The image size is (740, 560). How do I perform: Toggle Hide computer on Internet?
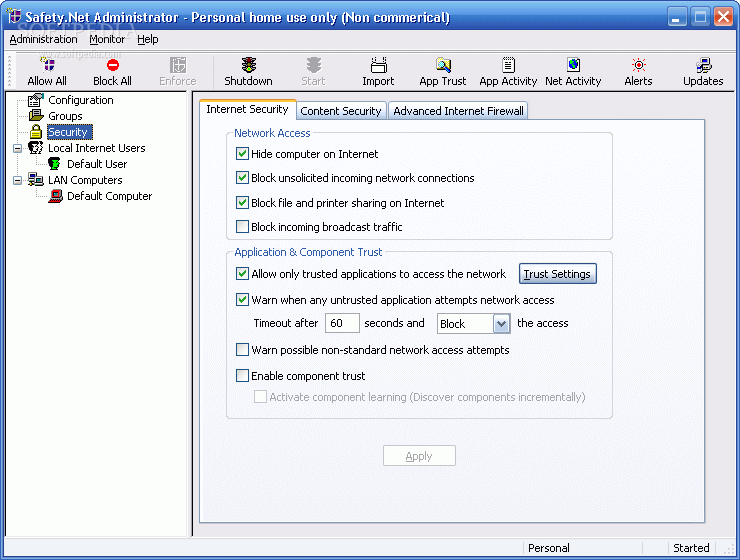(243, 153)
